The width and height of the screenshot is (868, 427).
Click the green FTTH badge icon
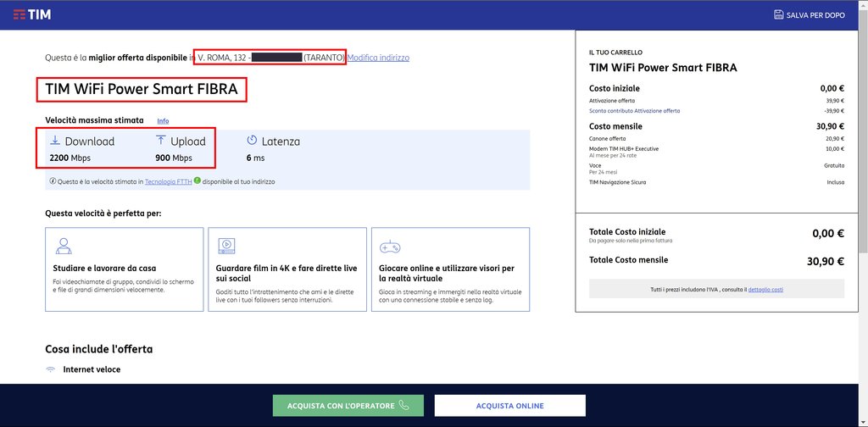[x=198, y=180]
